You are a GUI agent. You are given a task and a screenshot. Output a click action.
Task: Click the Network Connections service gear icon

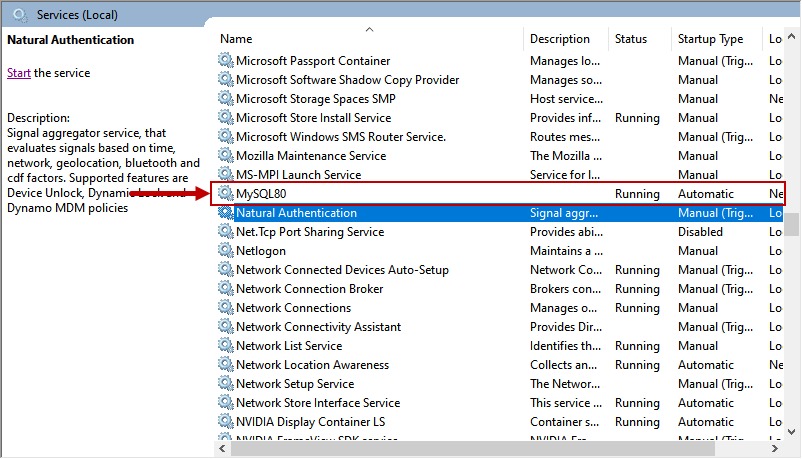point(225,308)
